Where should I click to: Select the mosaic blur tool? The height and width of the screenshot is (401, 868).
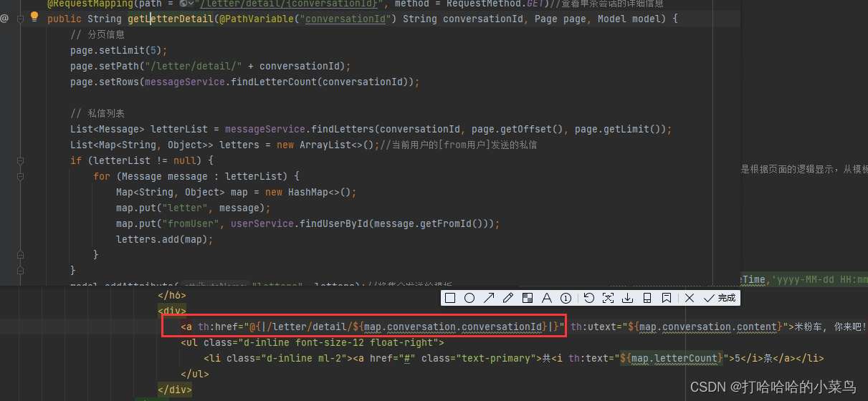click(x=528, y=298)
